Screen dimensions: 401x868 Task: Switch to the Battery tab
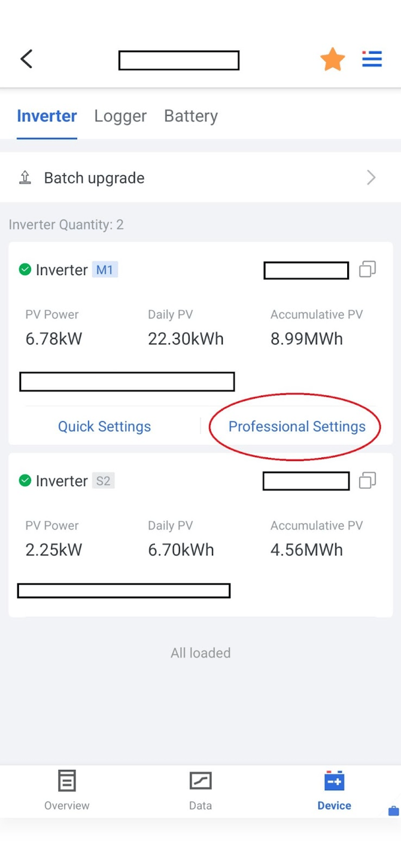tap(190, 116)
